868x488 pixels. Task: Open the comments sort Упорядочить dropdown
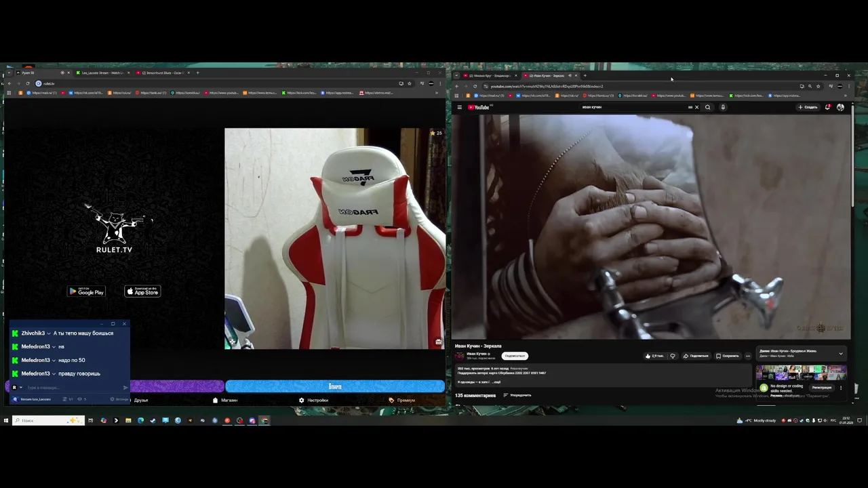pyautogui.click(x=517, y=395)
